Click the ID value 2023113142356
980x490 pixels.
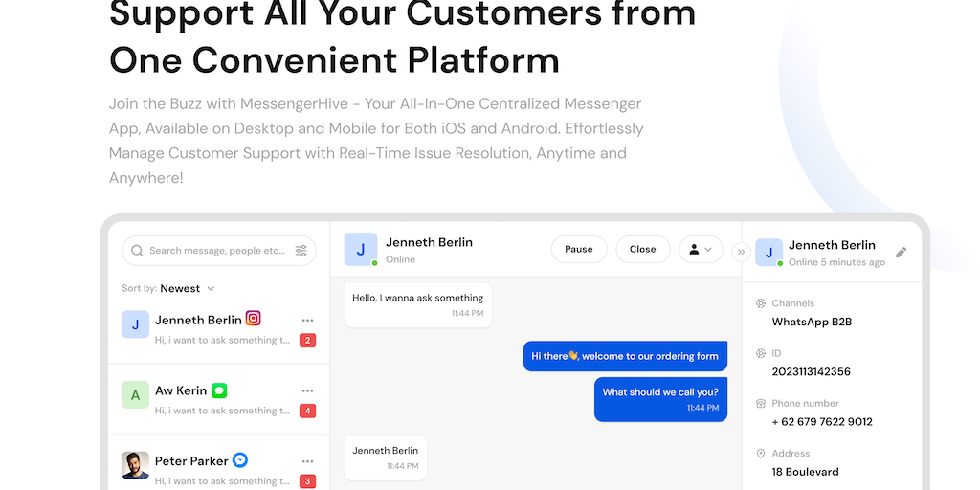(x=811, y=372)
